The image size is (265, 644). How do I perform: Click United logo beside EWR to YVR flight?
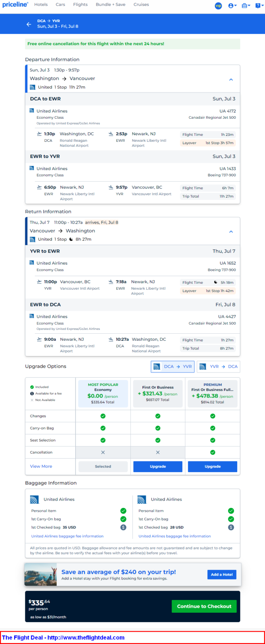pyautogui.click(x=32, y=168)
